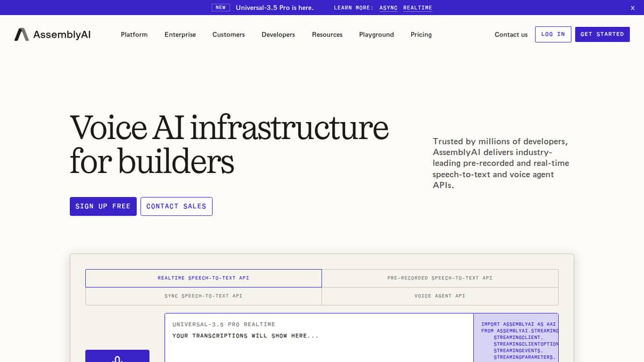
Task: Open the Developers menu
Action: tap(278, 34)
